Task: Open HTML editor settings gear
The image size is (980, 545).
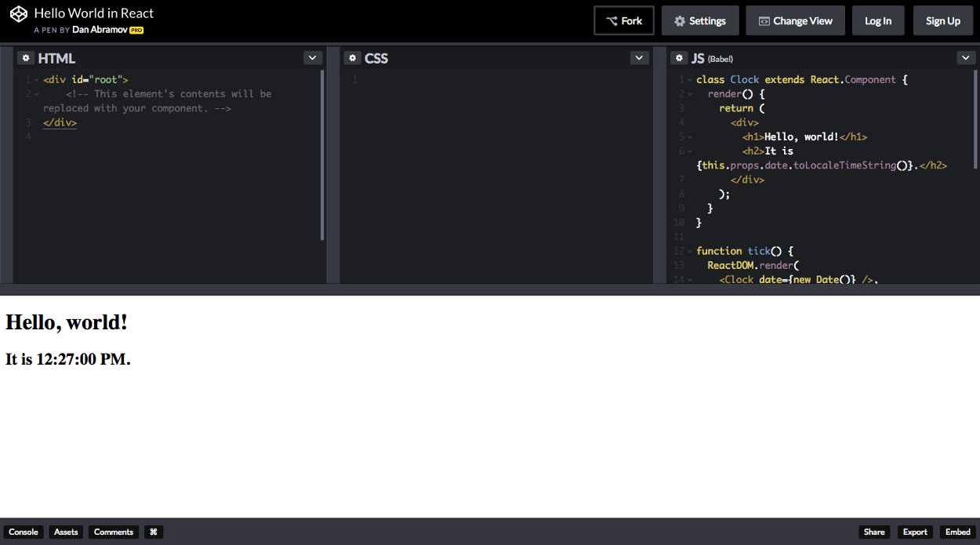Action: pyautogui.click(x=26, y=58)
